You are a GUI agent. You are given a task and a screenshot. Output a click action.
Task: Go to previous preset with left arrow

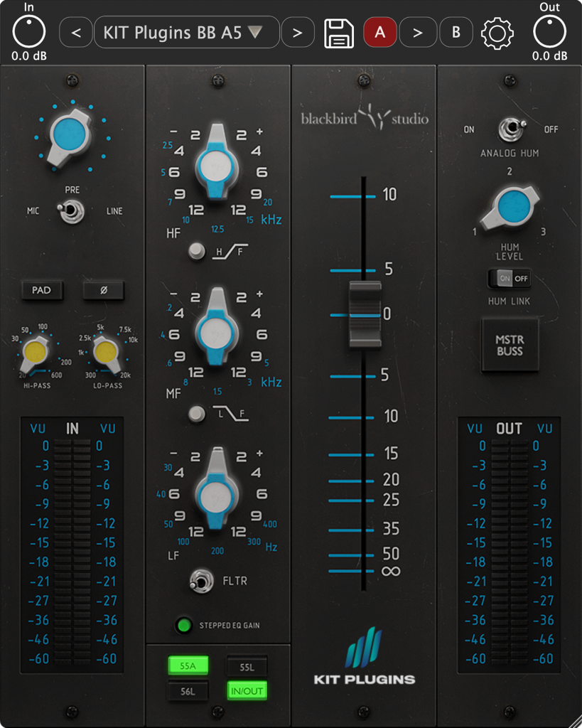tap(76, 32)
